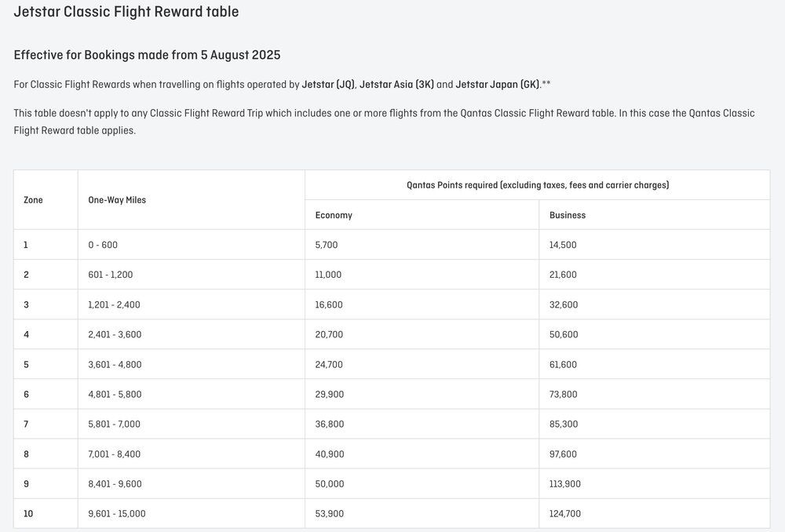This screenshot has width=785, height=532.
Task: Select 'Effective for Bookings made from 5 August 2025'
Action: (147, 55)
